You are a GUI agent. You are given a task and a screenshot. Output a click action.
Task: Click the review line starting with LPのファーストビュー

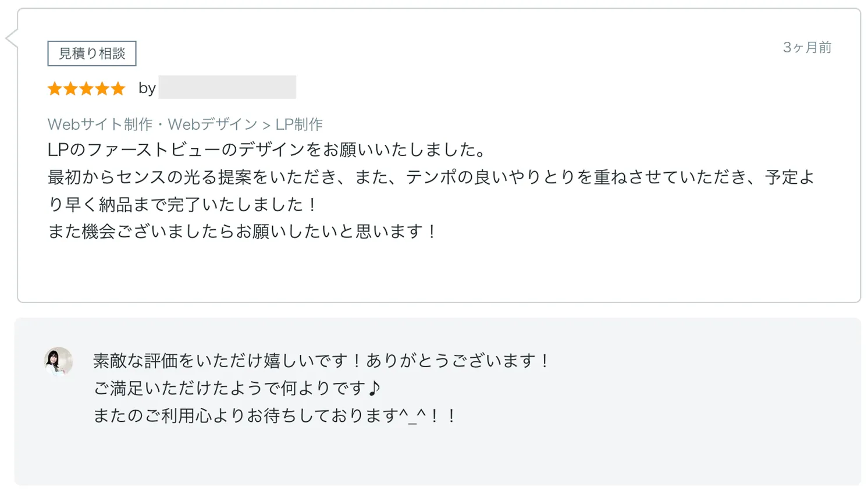pos(266,150)
